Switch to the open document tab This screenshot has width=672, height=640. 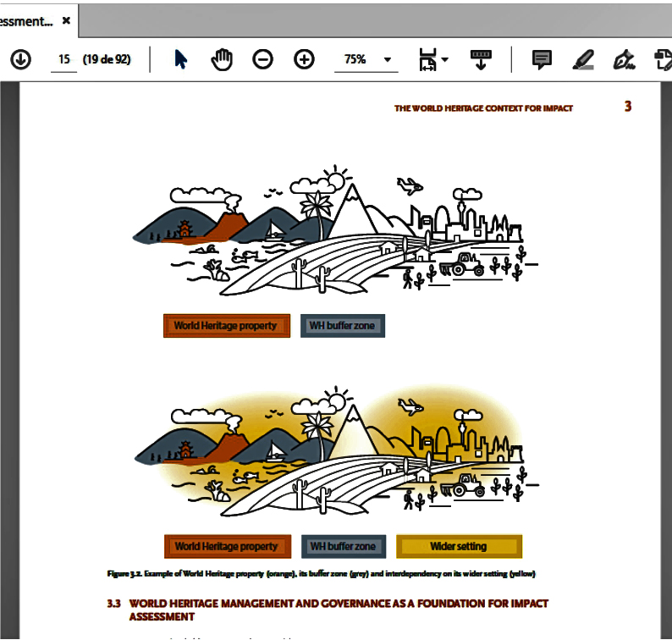point(25,21)
